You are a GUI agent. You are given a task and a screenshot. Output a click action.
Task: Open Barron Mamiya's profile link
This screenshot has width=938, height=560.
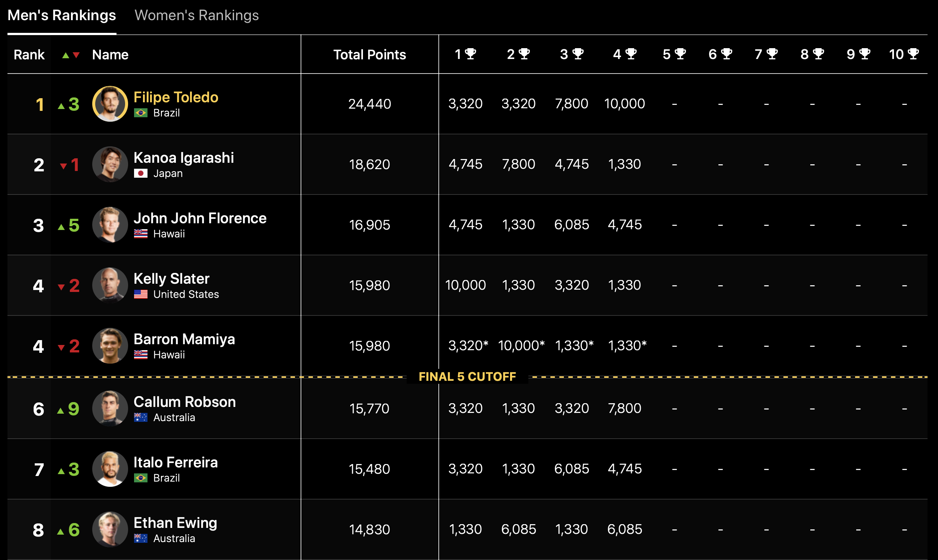pyautogui.click(x=184, y=339)
